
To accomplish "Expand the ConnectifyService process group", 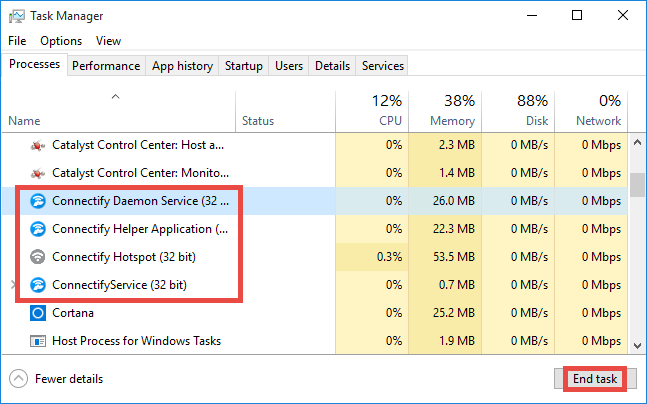I will click(x=12, y=285).
